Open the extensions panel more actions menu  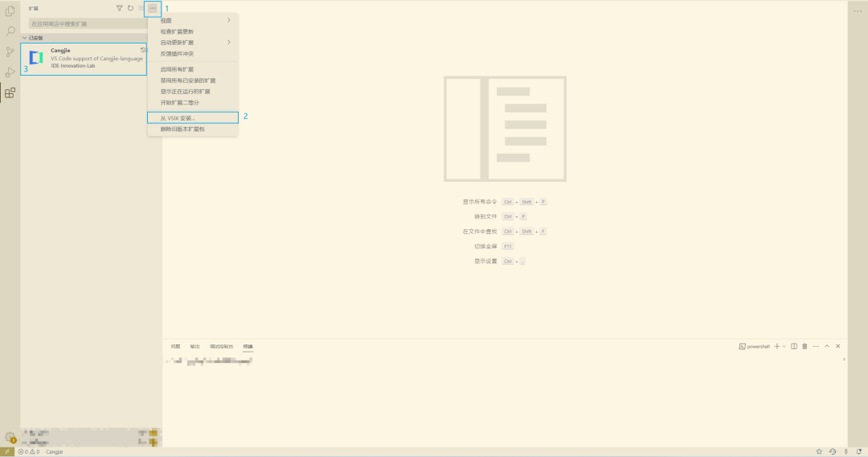pyautogui.click(x=152, y=8)
